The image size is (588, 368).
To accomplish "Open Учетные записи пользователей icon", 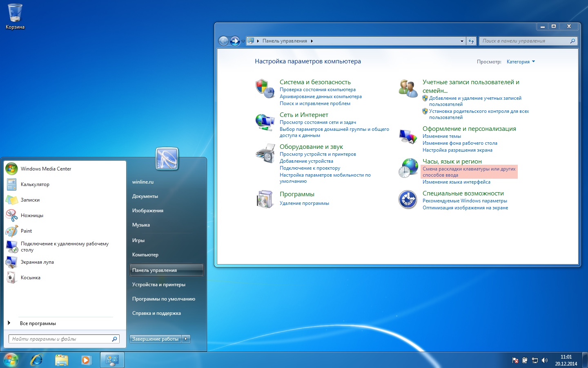I will click(x=407, y=88).
